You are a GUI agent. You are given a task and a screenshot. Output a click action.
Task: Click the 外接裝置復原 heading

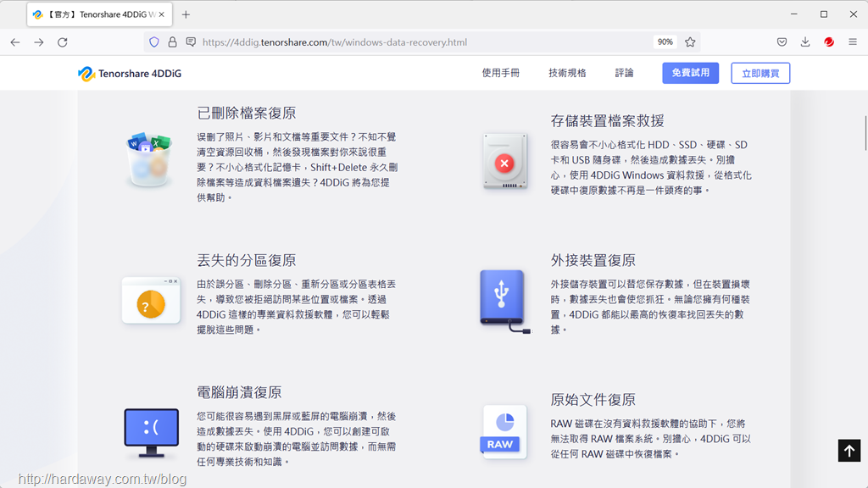[x=593, y=260]
